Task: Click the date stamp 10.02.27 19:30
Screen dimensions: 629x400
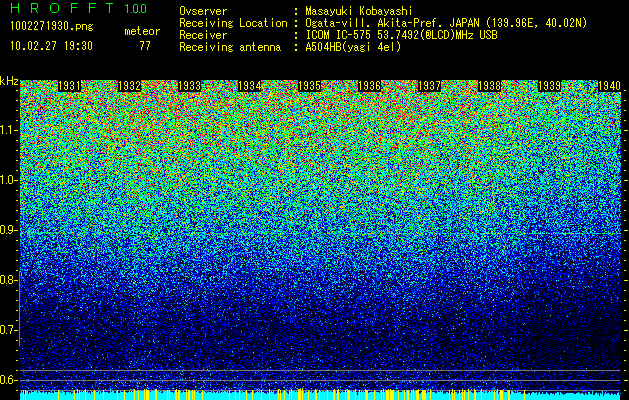Action: [51, 46]
